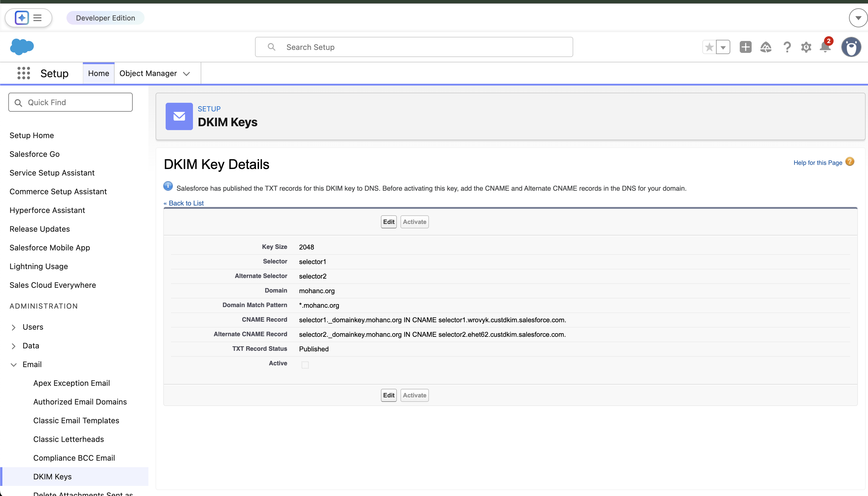The width and height of the screenshot is (868, 496).
Task: Open Classic Email Templates
Action: point(76,420)
